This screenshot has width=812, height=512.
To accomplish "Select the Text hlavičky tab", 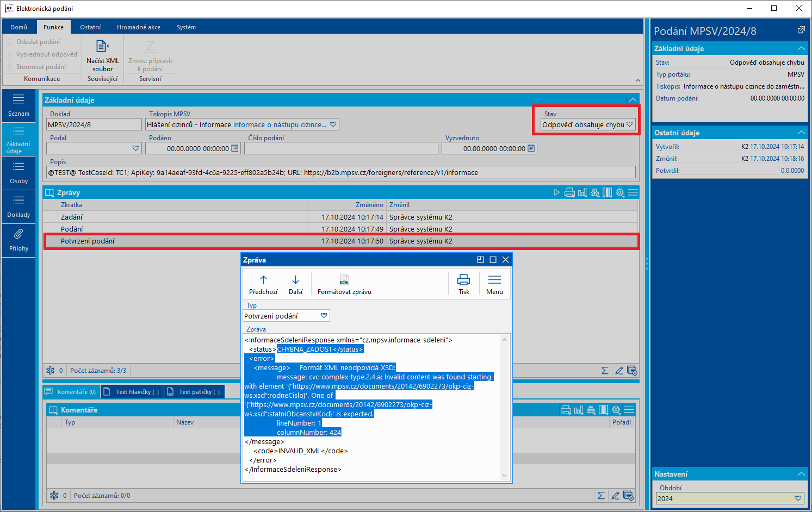I will 133,392.
